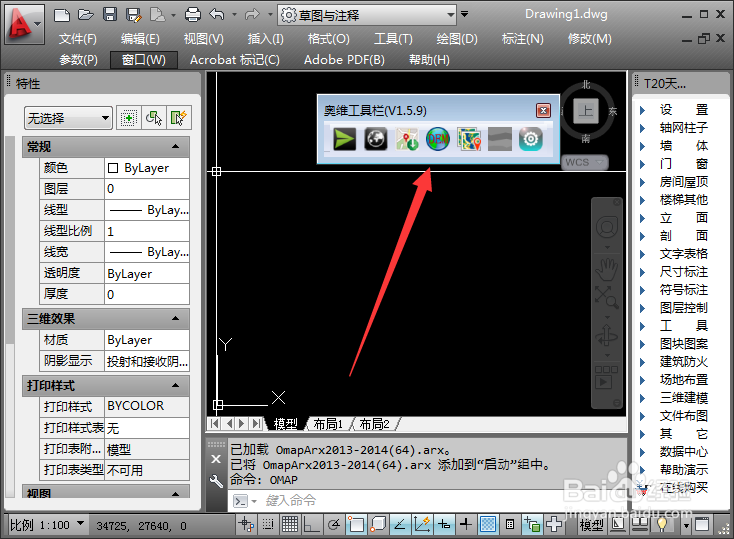Screen dimensions: 734x539
Task: Toggle Object Snap Tracking in status bar
Action: coord(400,524)
